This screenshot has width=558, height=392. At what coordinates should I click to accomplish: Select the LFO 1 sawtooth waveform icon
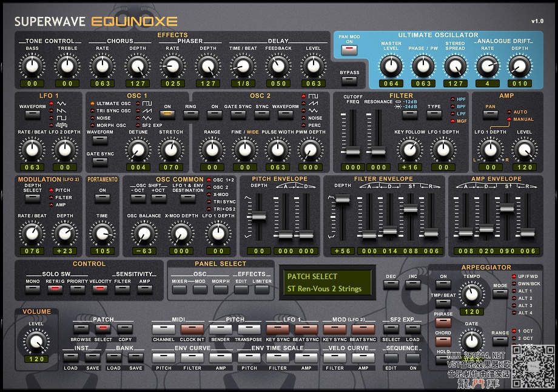click(62, 110)
